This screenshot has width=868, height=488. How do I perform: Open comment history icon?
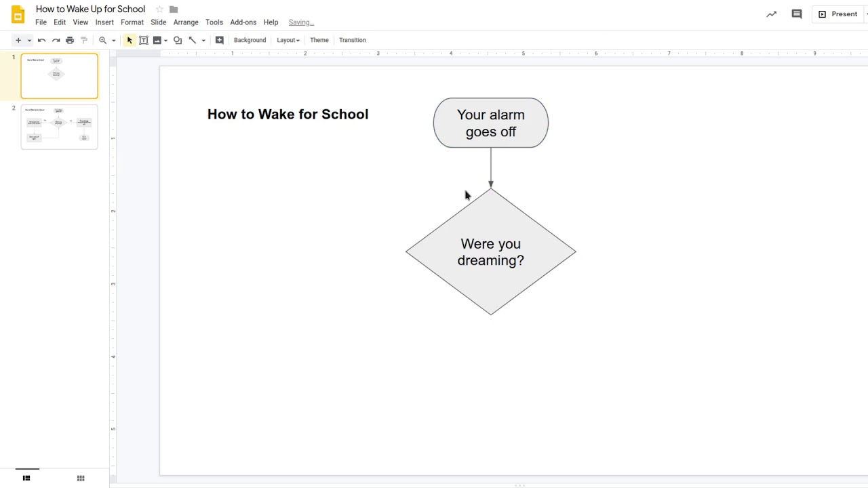click(797, 14)
